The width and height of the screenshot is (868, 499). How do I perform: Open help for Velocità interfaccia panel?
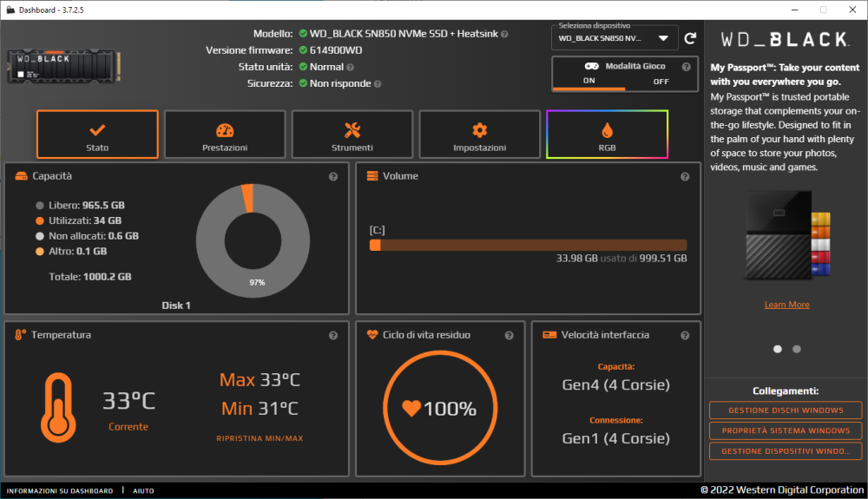[x=685, y=335]
